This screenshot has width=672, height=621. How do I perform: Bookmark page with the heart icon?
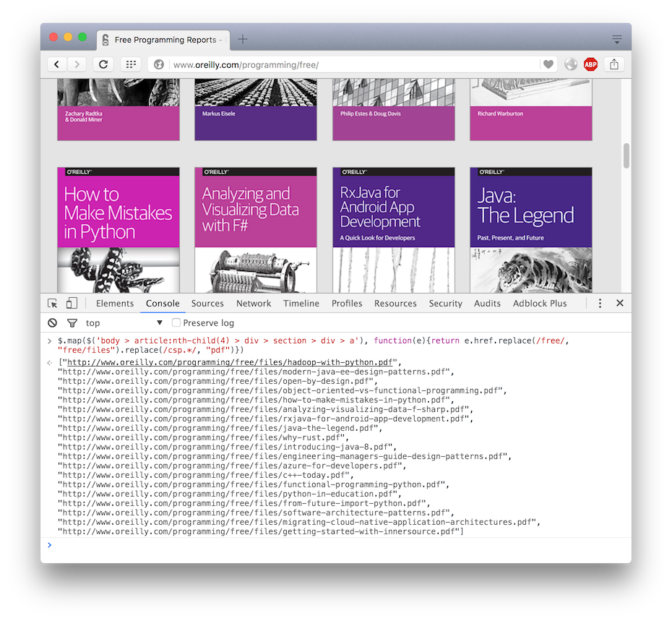click(x=548, y=65)
